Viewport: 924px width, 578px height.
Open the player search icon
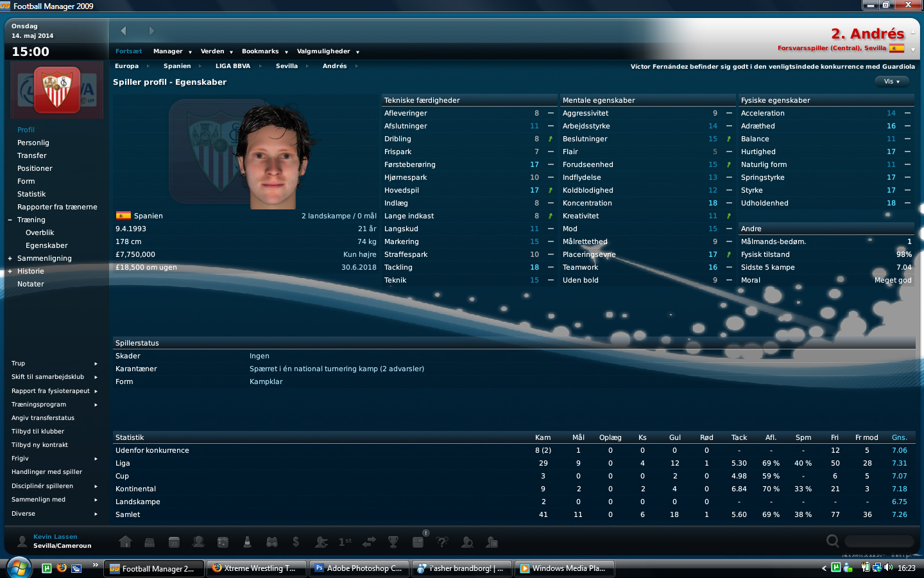coord(467,542)
